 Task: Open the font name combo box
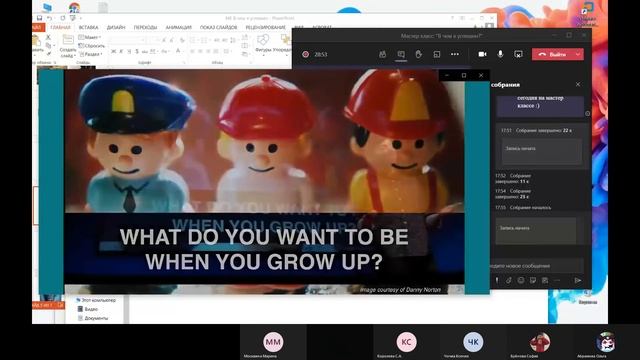[127, 40]
